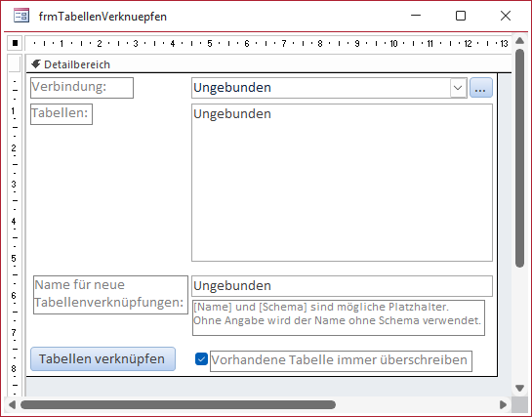Click the vertical scrollbar thumb
The image size is (532, 417).
point(519,158)
